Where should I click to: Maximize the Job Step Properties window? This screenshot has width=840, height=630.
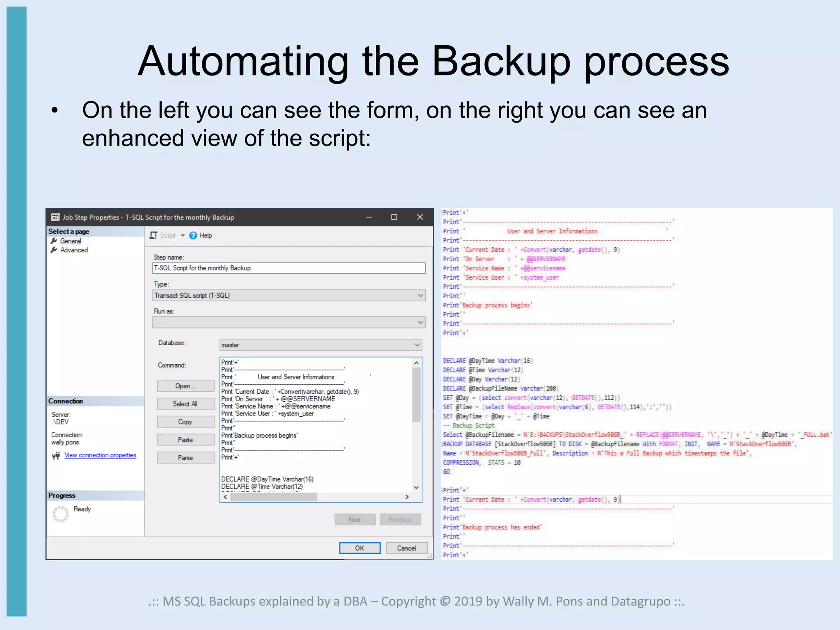pos(394,217)
